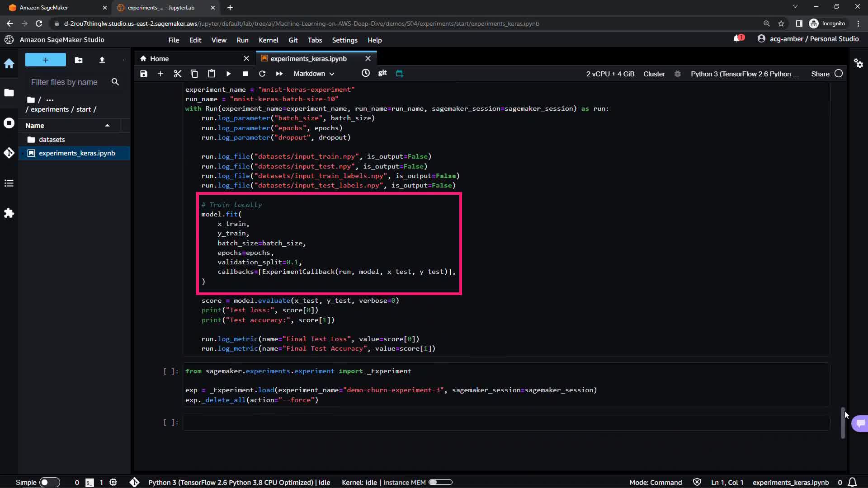Open the Git sidebar panel
868x488 pixels.
point(9,153)
